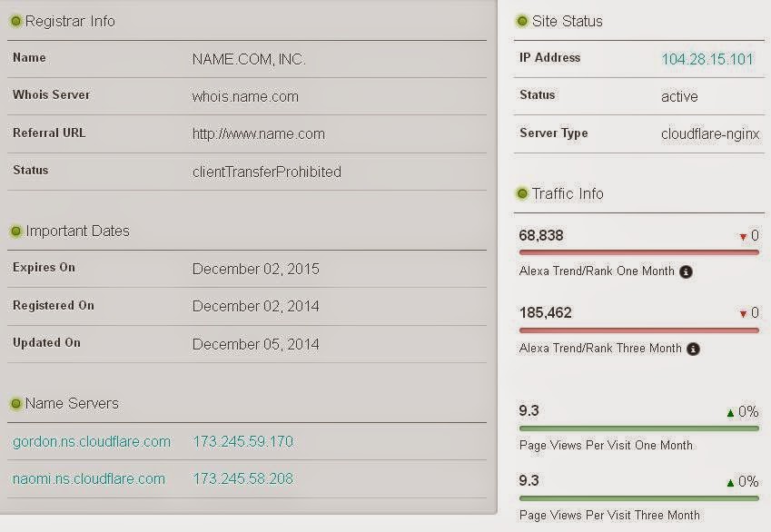Click the green bullet next to Important Dates

pos(15,232)
